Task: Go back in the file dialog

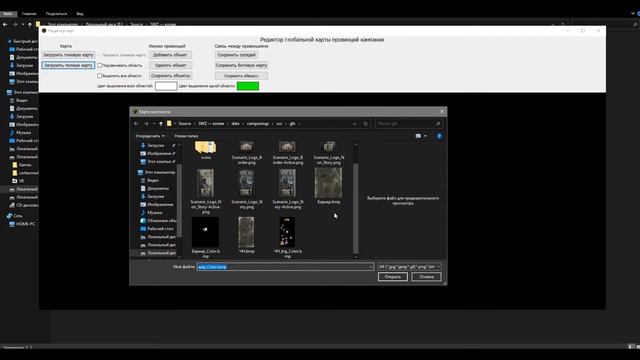Action: [x=136, y=124]
